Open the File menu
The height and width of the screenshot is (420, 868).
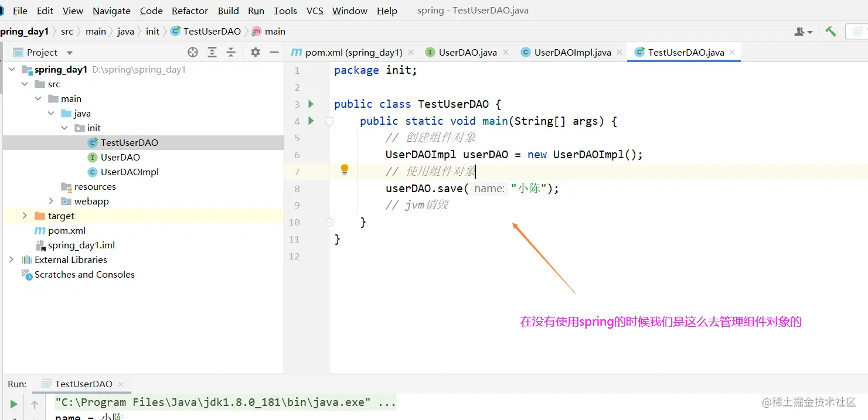(x=20, y=11)
